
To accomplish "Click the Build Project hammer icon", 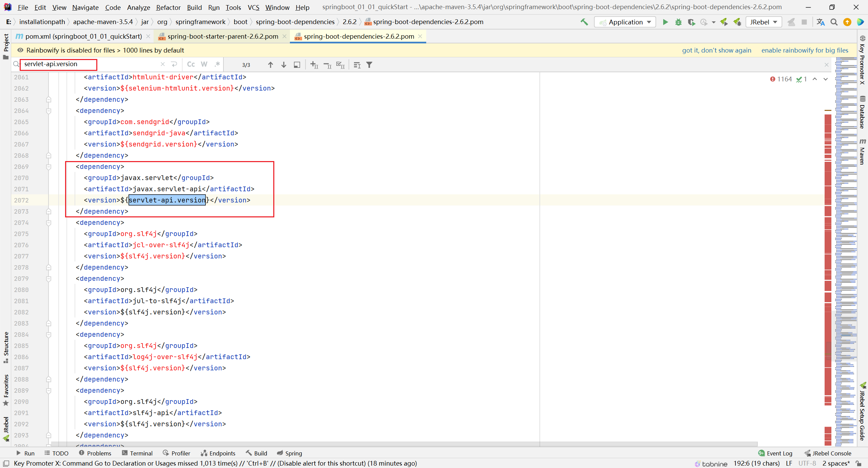I will click(584, 22).
